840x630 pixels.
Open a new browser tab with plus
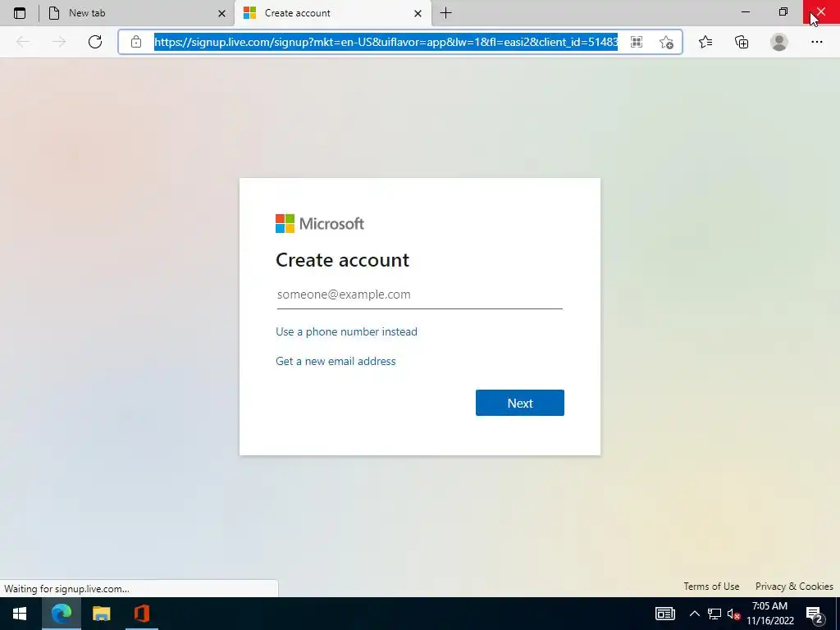coord(445,13)
